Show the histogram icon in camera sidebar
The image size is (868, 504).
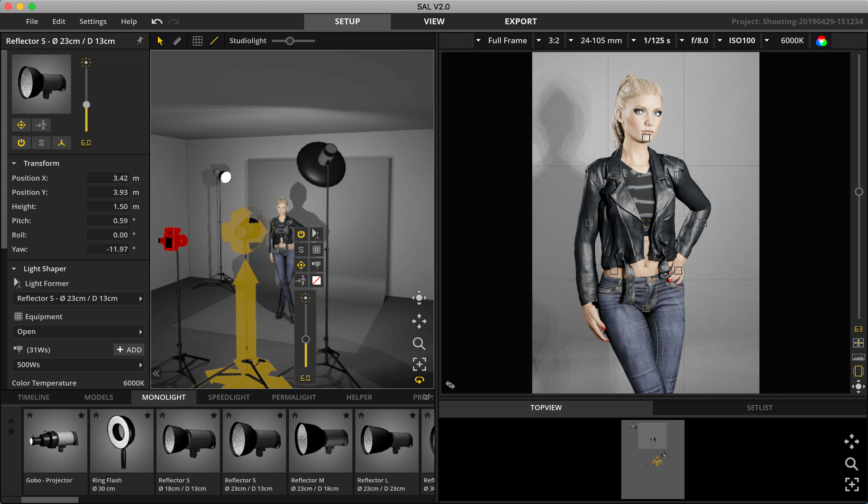pyautogui.click(x=858, y=357)
